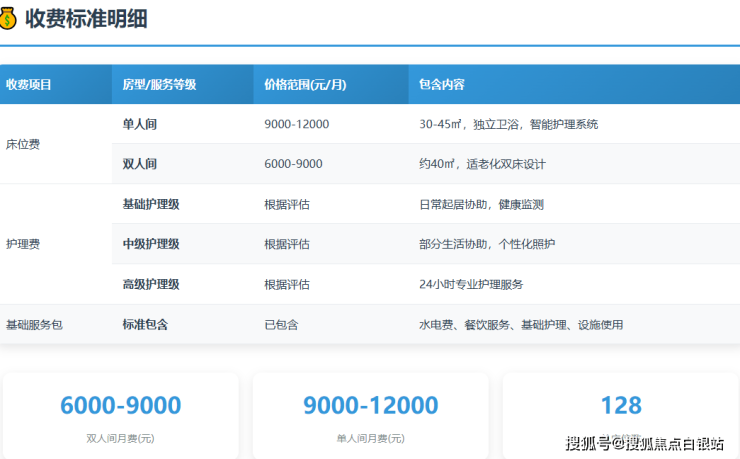Select the 中级护理级 service level
Image resolution: width=740 pixels, height=459 pixels.
[x=151, y=244]
